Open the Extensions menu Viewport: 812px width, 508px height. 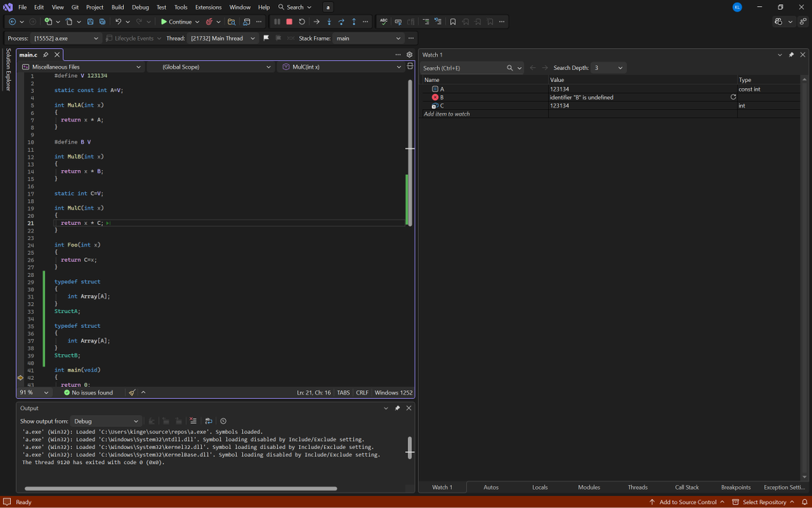coord(208,7)
